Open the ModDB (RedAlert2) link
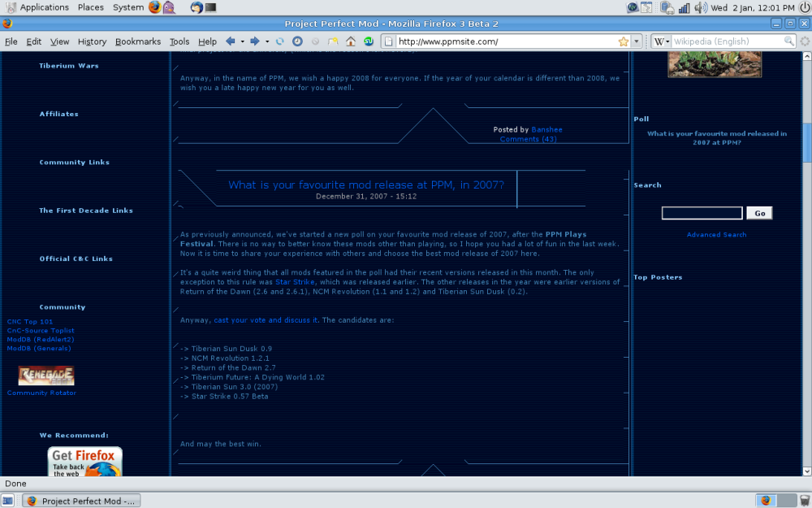The image size is (812, 508). pyautogui.click(x=41, y=339)
